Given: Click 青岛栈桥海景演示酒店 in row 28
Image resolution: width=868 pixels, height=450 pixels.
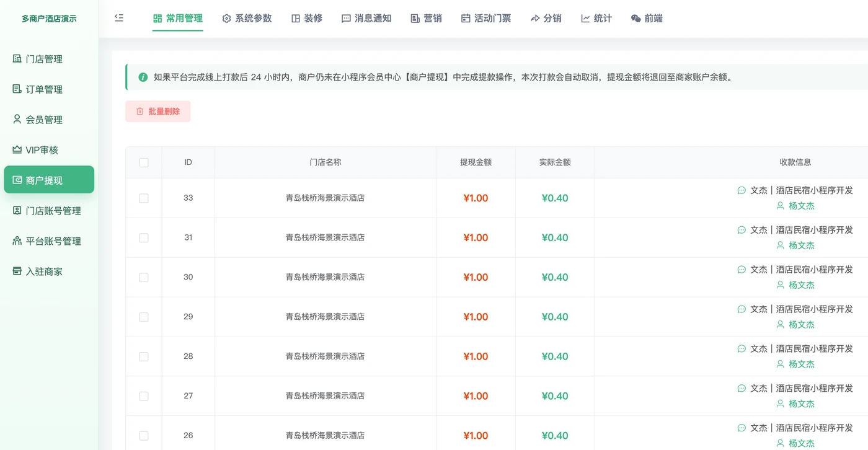Looking at the screenshot, I should [325, 356].
